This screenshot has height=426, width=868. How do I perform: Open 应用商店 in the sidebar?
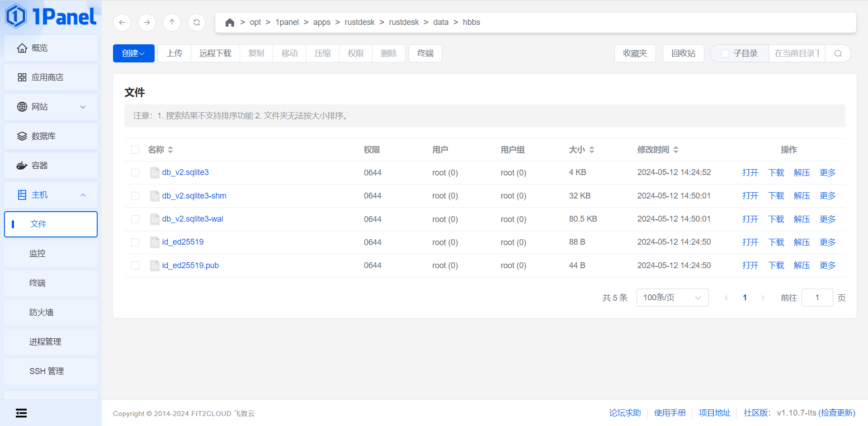[51, 77]
